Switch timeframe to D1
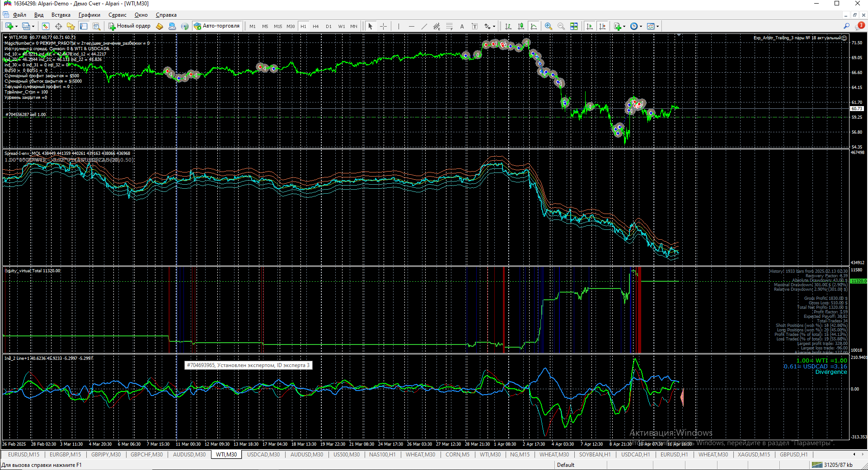Screen dimensions: 868x470 328,26
